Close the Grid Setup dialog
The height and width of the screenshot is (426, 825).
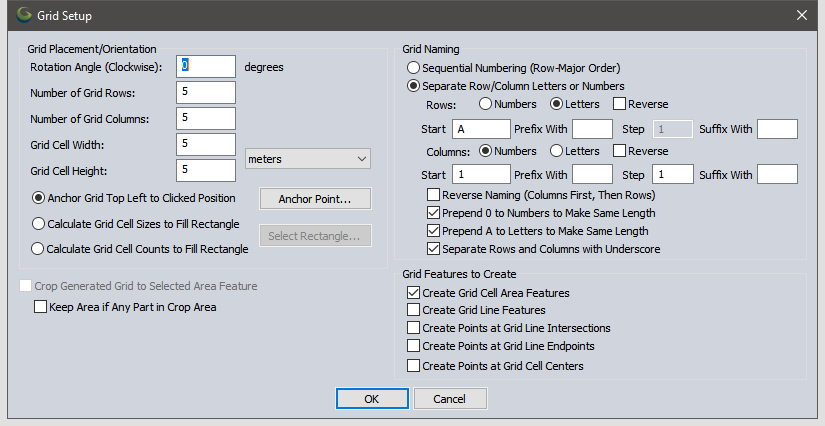pos(801,15)
